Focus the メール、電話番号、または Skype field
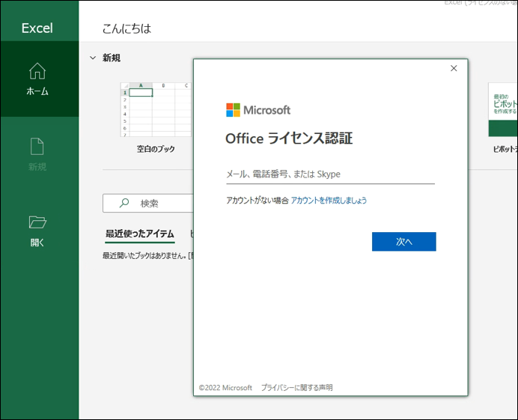The image size is (518, 420). click(x=329, y=174)
